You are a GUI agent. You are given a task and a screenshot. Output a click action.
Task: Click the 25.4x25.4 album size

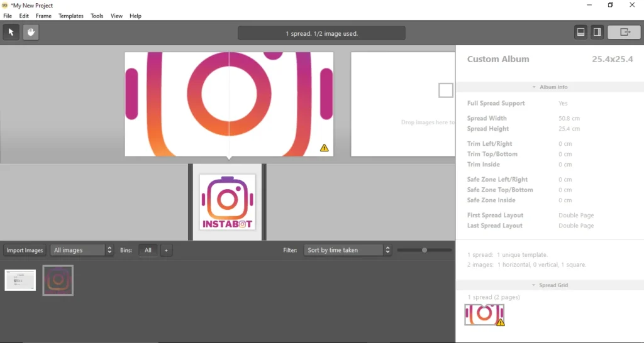pos(613,59)
